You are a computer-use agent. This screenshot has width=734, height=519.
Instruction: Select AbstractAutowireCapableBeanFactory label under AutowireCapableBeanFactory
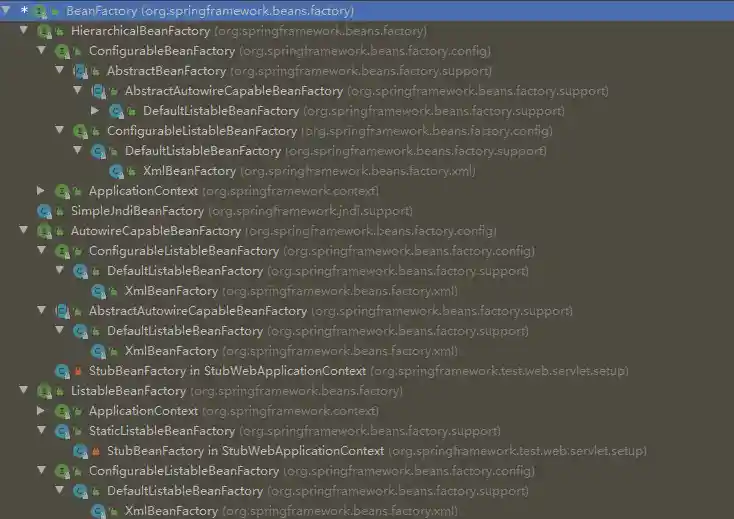pos(198,311)
